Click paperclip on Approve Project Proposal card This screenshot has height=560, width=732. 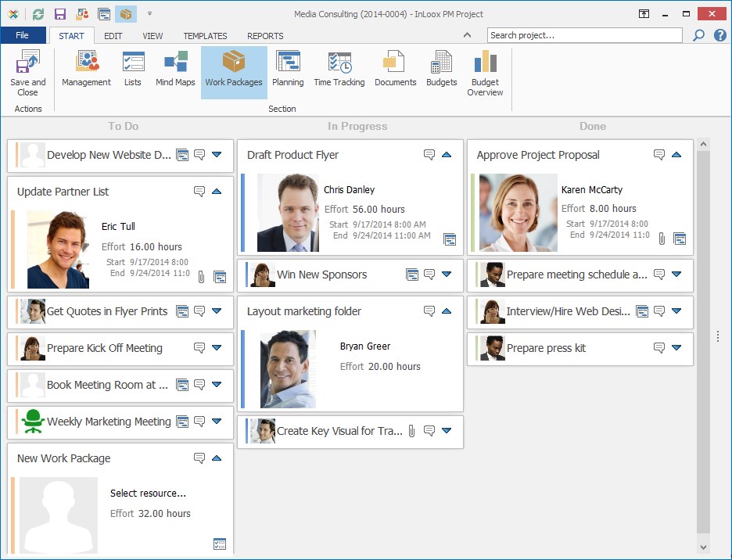coord(662,239)
